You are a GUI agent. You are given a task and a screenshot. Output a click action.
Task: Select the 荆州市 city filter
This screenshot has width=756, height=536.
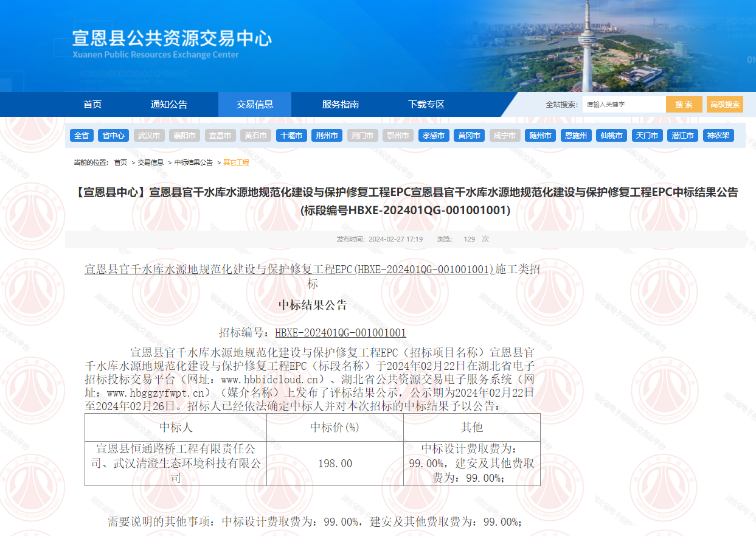click(x=327, y=136)
